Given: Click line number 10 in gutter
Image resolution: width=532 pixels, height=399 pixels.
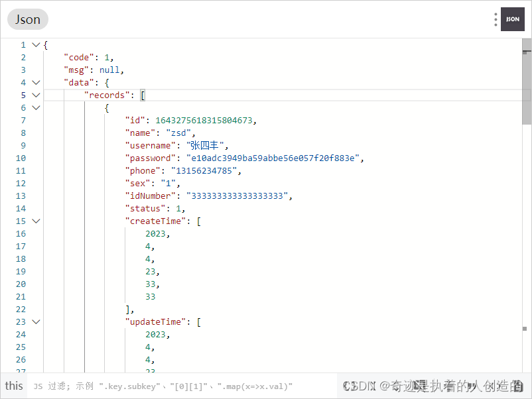Looking at the screenshot, I should pyautogui.click(x=21, y=158).
